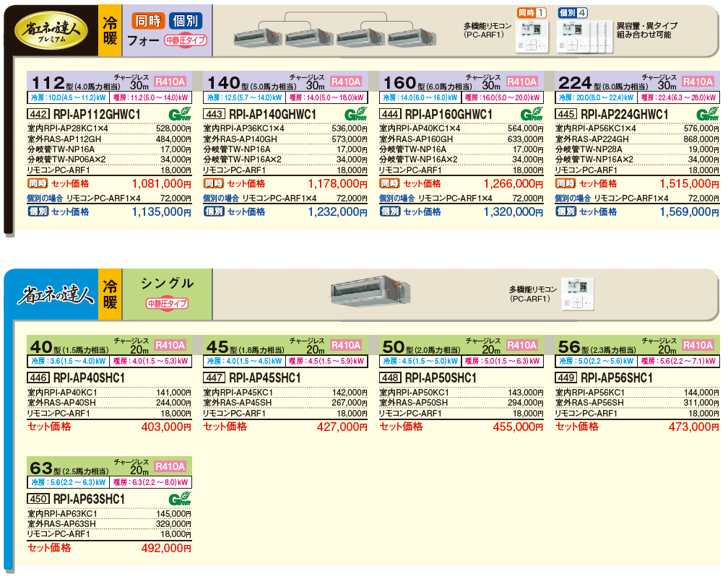This screenshot has height=576, width=728.
Task: Click the 個別の場合 label above 1,232,000円
Action: (221, 198)
